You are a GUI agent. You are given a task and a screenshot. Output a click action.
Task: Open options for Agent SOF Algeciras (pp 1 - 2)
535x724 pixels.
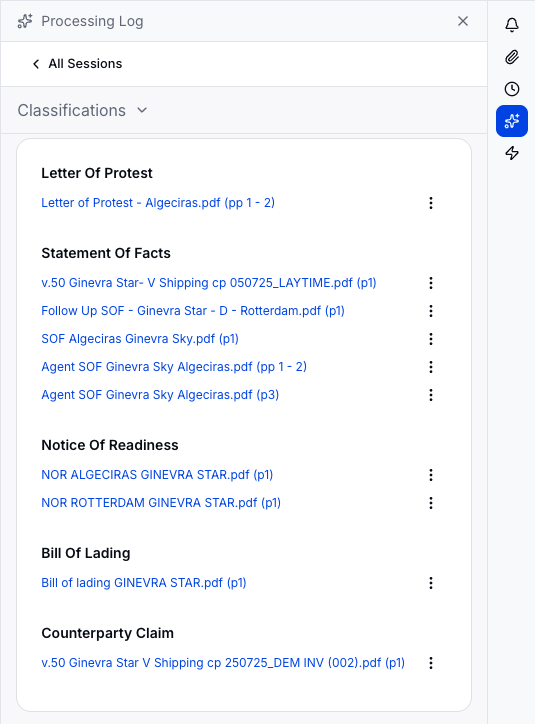tap(431, 367)
